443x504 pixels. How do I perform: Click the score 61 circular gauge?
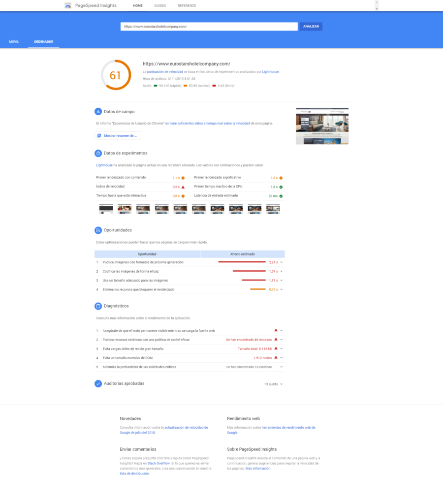pyautogui.click(x=116, y=75)
